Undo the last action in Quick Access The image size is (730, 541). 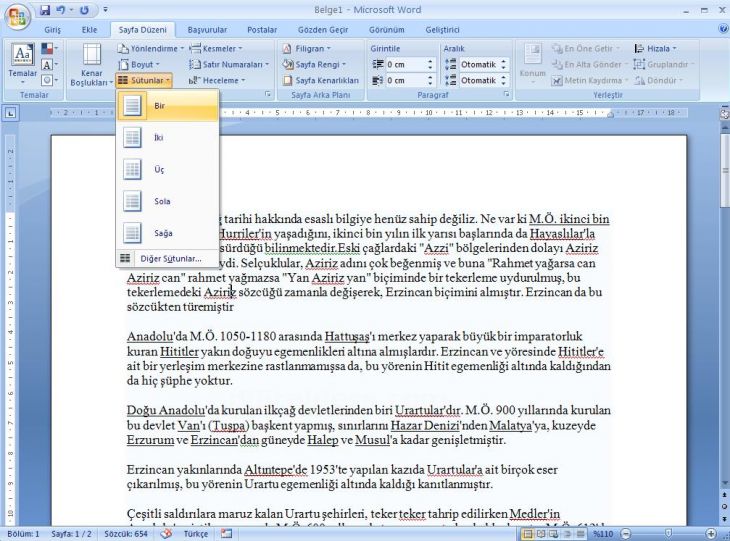click(x=61, y=10)
